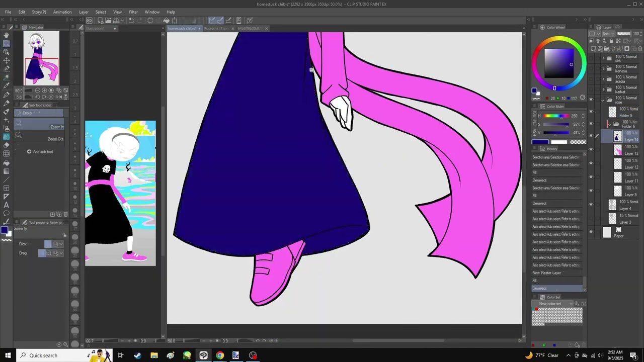Click Add sub tool
644x362 pixels.
40,152
